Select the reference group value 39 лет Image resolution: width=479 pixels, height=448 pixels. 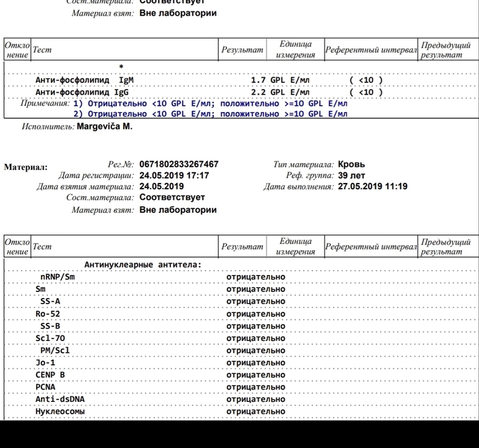click(x=351, y=175)
